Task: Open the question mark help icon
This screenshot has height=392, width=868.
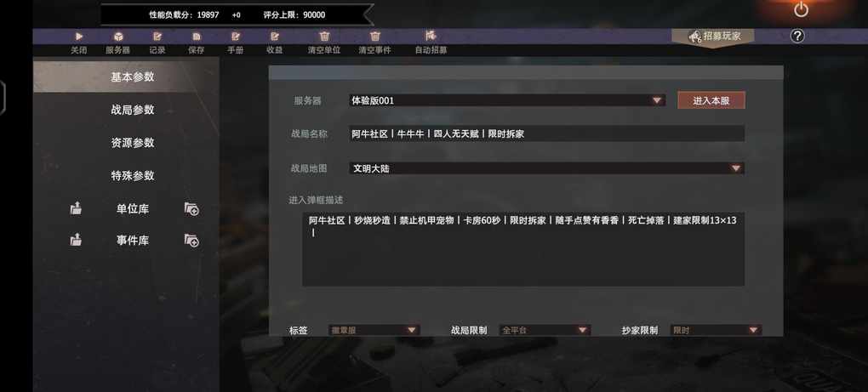Action: click(797, 37)
